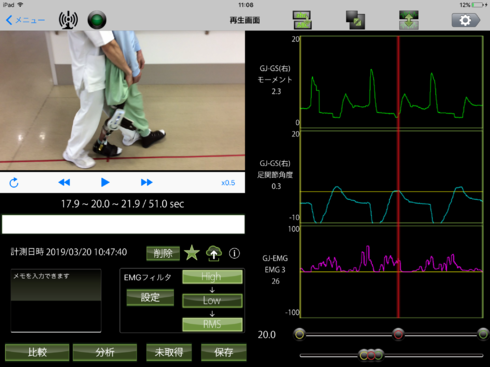Click the white text input bar
The width and height of the screenshot is (490, 367).
coord(123,224)
